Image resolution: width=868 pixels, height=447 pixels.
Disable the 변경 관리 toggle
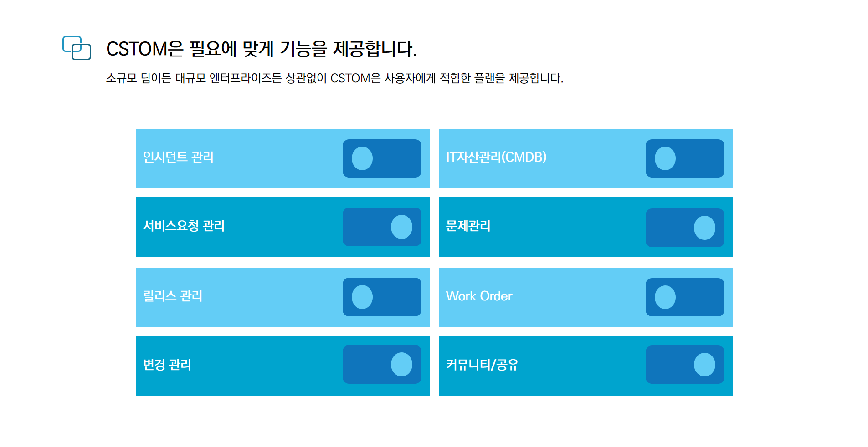point(382,364)
